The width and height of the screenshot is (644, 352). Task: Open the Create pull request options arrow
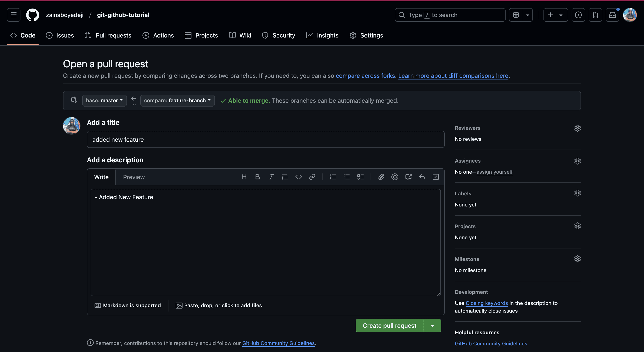coord(432,326)
